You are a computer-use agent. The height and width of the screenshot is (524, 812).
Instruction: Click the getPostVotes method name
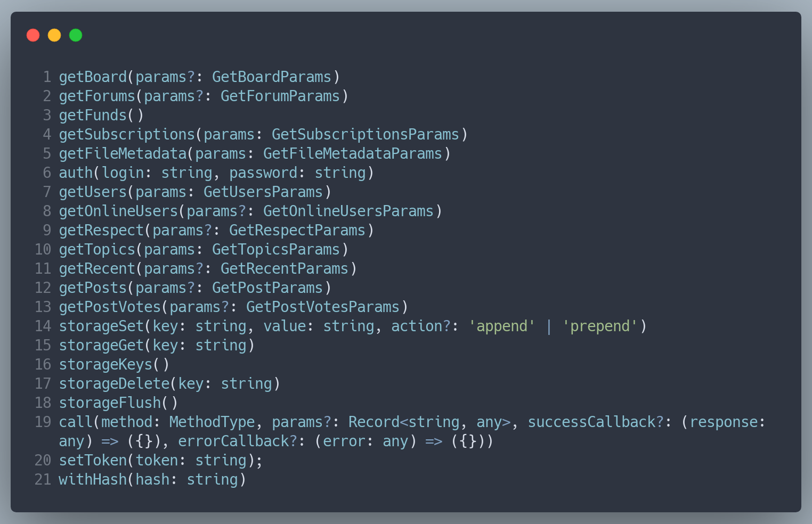click(110, 307)
